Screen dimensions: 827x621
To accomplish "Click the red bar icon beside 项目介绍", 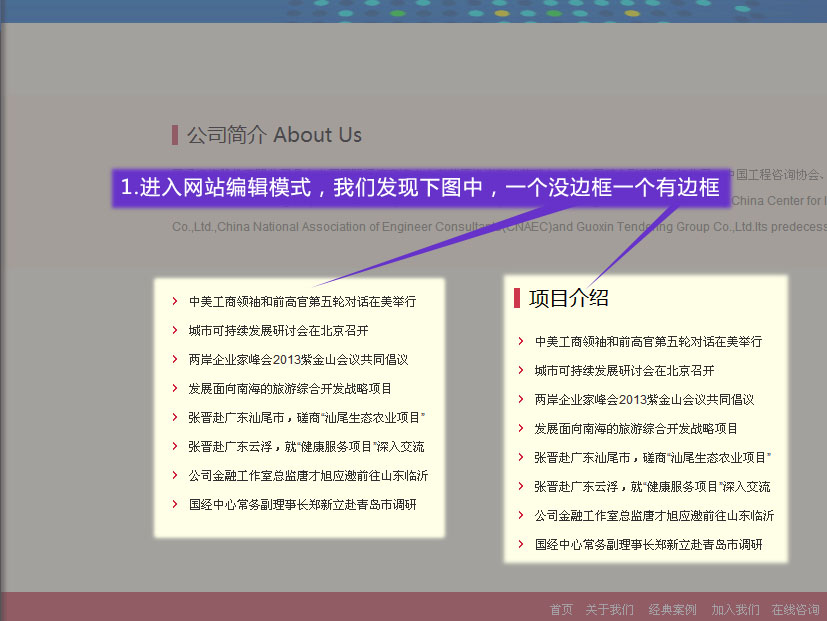I will point(517,298).
